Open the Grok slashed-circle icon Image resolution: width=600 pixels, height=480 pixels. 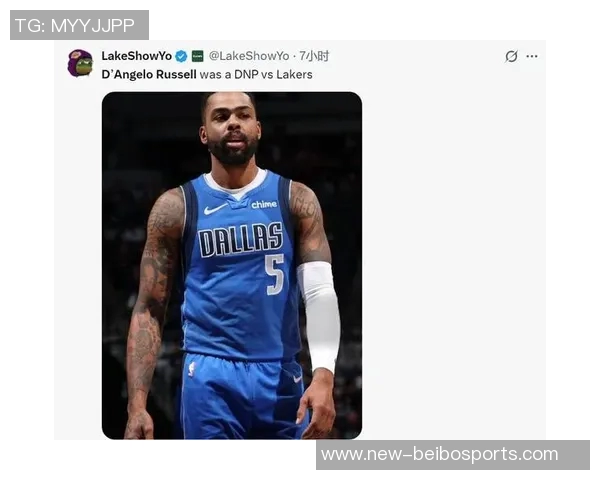pyautogui.click(x=511, y=56)
